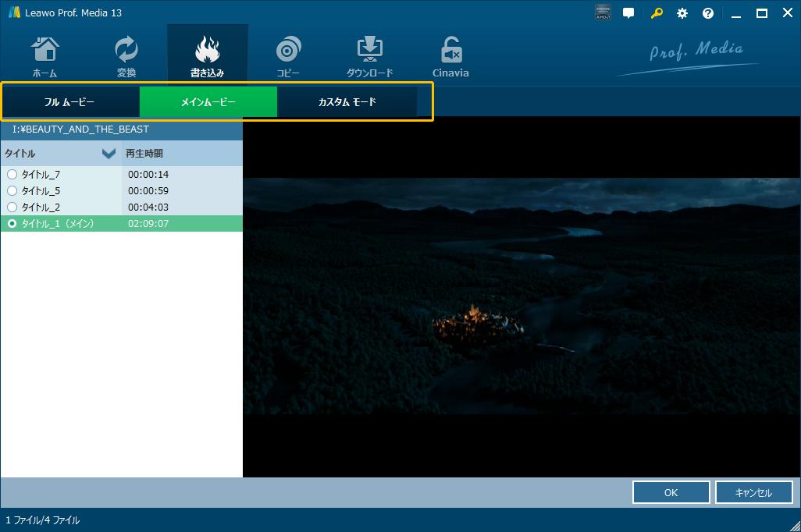Expand the title column chevron dropdown
The height and width of the screenshot is (532, 801).
pos(109,154)
